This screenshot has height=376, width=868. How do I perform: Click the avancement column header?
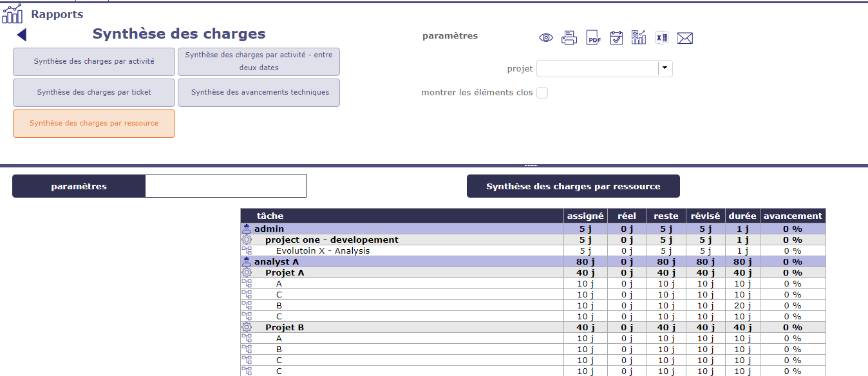[x=793, y=216]
